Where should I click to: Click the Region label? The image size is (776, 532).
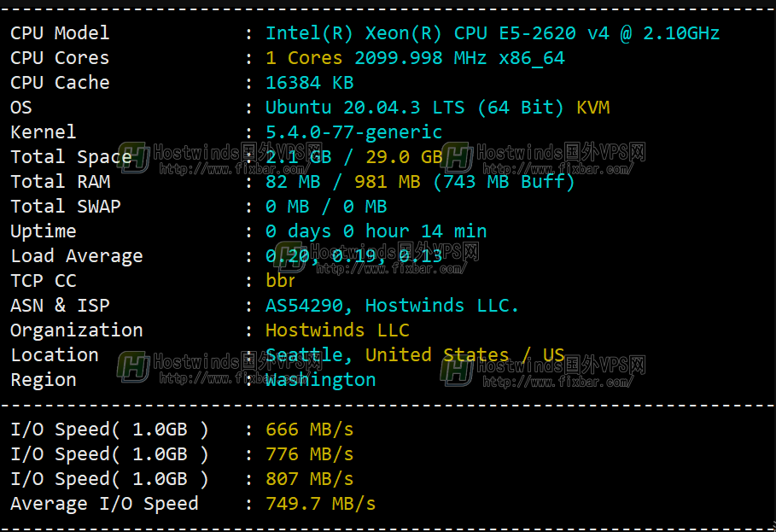43,380
